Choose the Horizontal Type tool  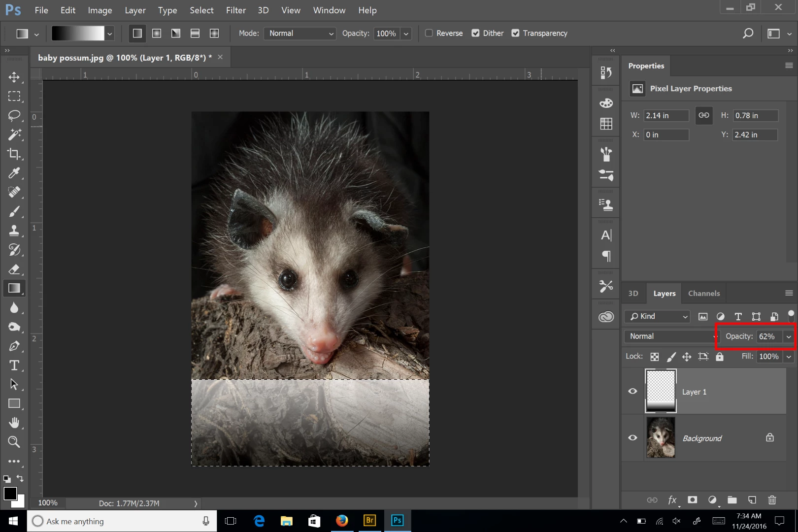[x=14, y=365]
